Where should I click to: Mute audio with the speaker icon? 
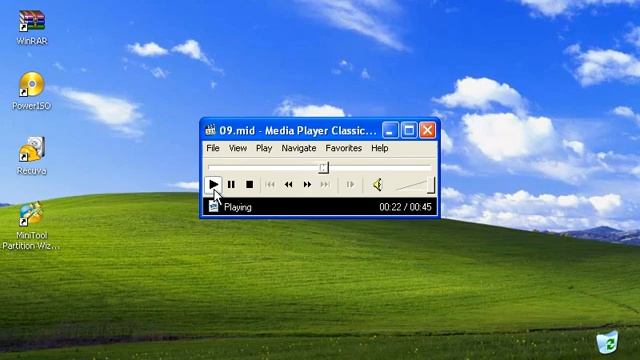point(377,184)
